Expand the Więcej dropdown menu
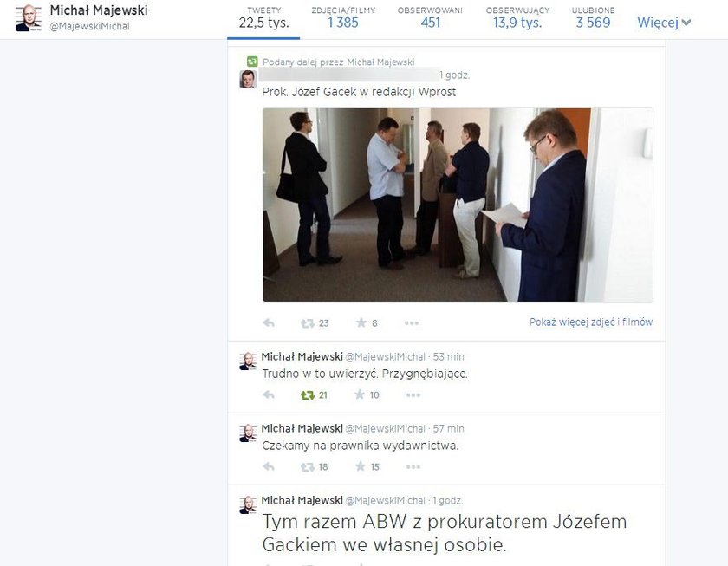This screenshot has width=728, height=566. point(664,23)
